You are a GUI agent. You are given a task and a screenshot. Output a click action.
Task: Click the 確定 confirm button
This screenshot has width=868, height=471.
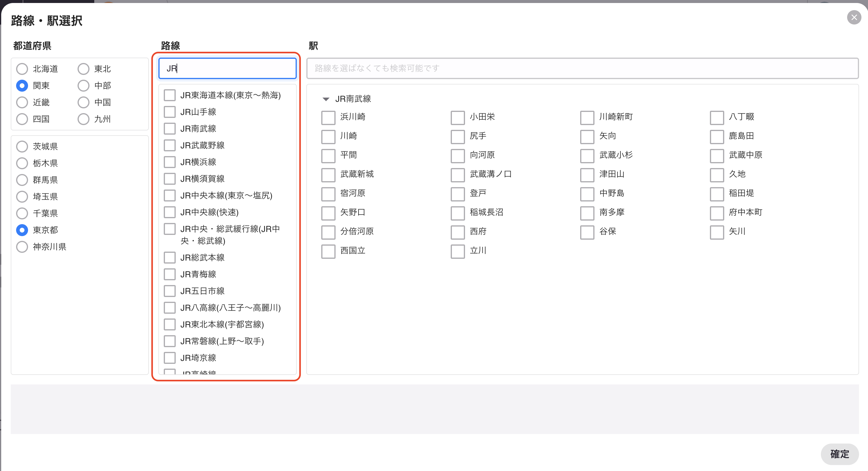pyautogui.click(x=839, y=454)
